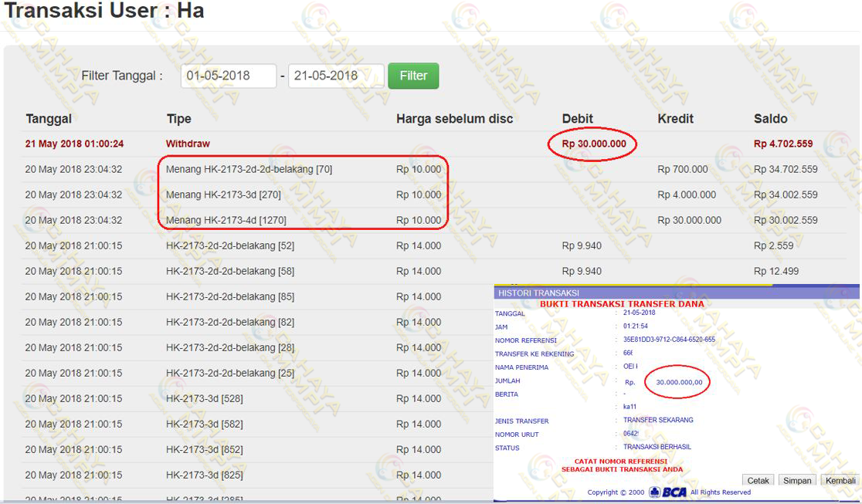Click the BCA logo in footer

668,492
